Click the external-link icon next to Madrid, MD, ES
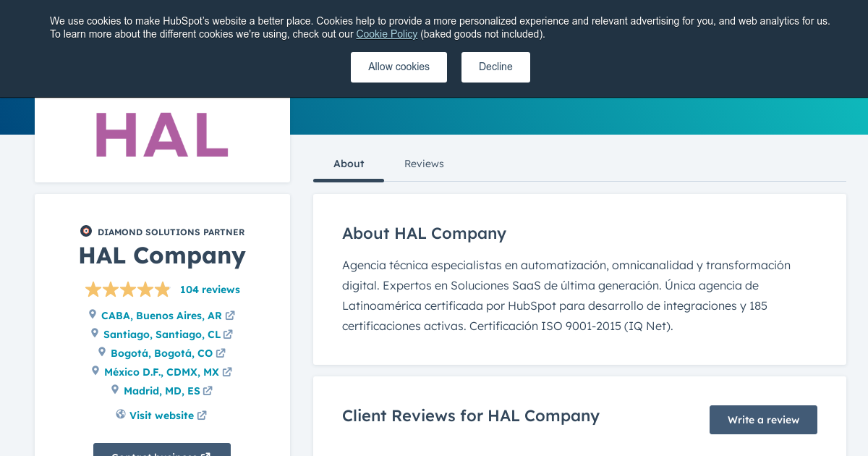 (x=208, y=390)
